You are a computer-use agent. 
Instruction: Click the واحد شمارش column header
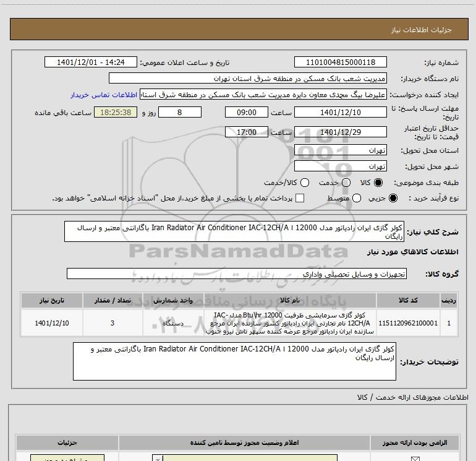coord(173,301)
